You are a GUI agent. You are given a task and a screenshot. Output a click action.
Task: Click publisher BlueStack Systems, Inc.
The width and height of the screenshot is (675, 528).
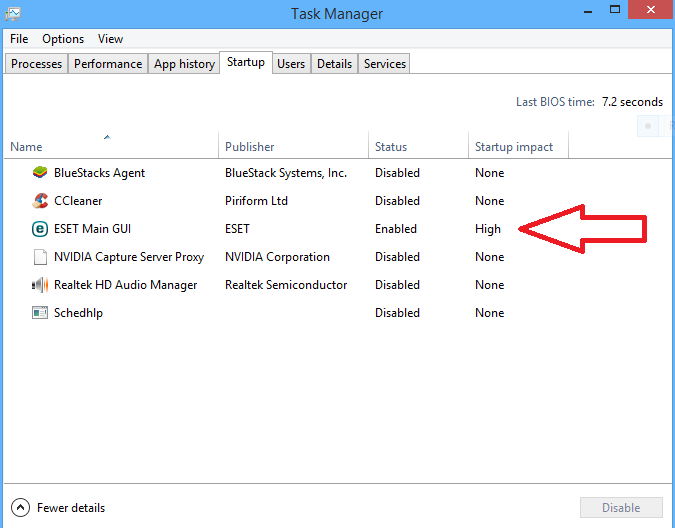pos(286,173)
